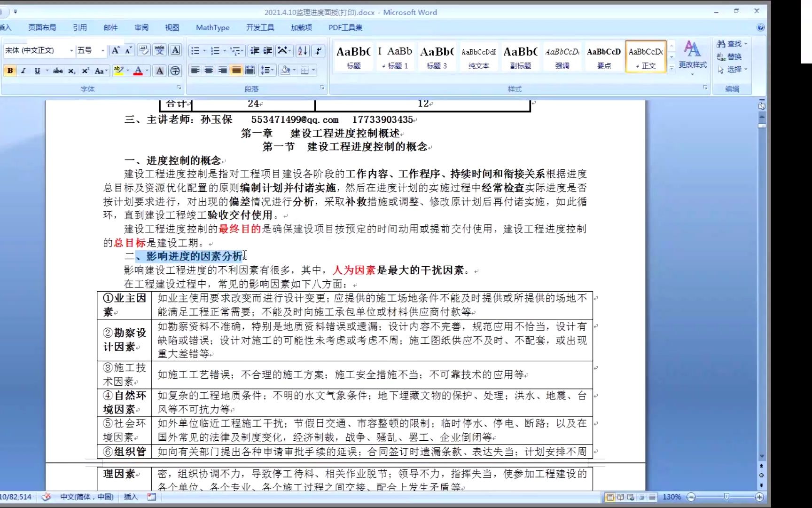Open the References (引用) tab

pos(80,27)
